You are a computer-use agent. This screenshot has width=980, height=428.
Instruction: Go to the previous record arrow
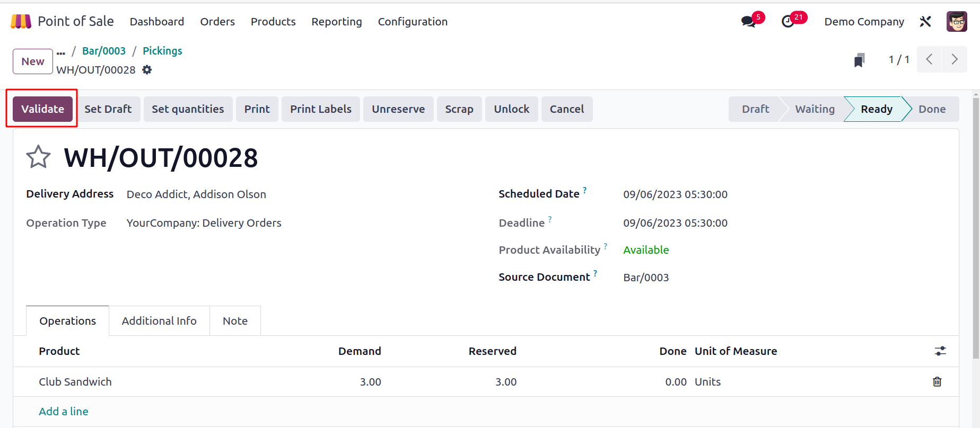click(x=929, y=59)
